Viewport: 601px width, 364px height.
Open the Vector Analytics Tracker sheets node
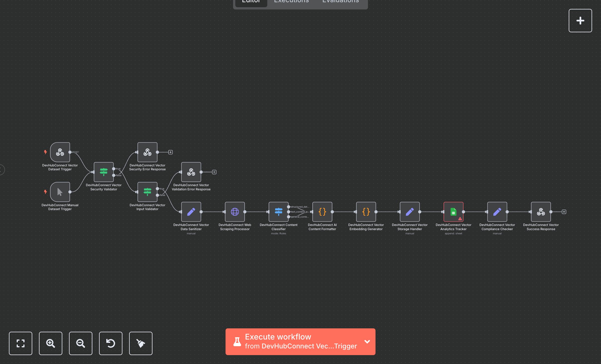tap(453, 212)
